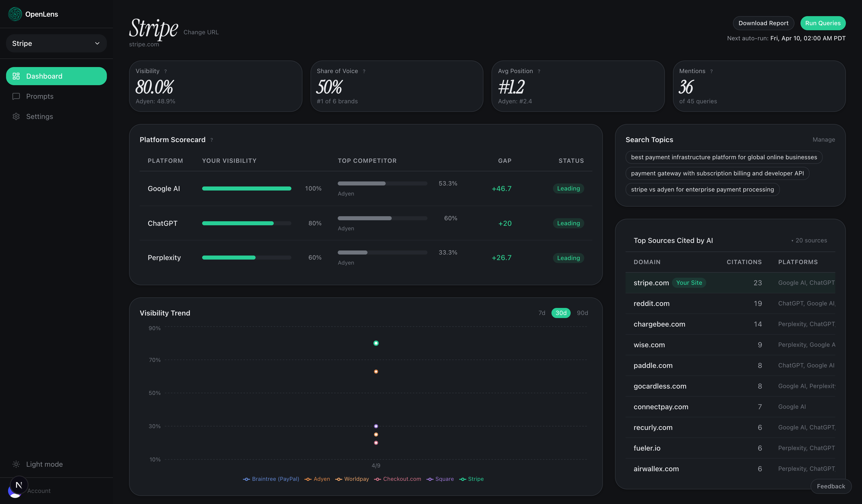The height and width of the screenshot is (504, 862).
Task: Expand the 20 sources dropdown
Action: coord(809,240)
